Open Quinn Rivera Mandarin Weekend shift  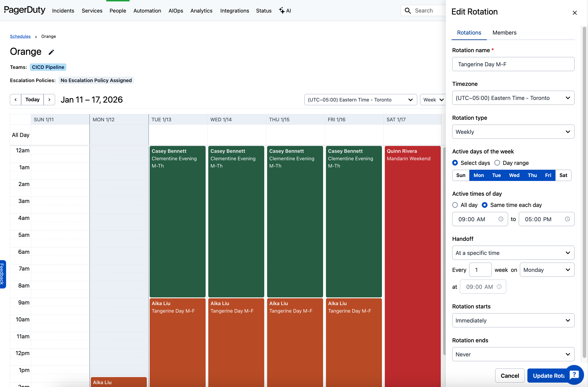click(413, 267)
